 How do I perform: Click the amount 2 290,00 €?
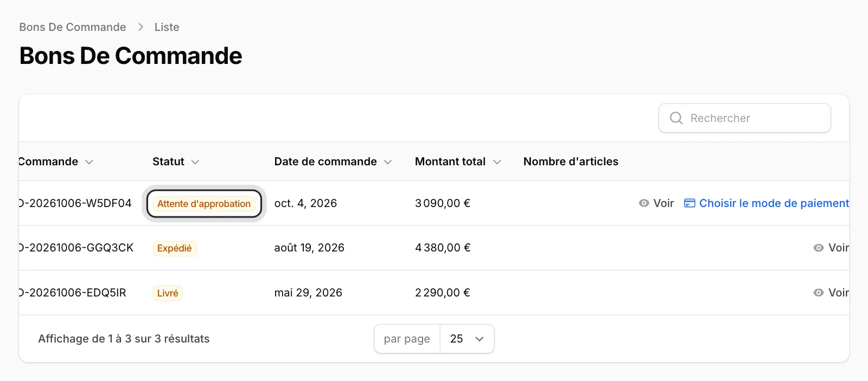[443, 293]
